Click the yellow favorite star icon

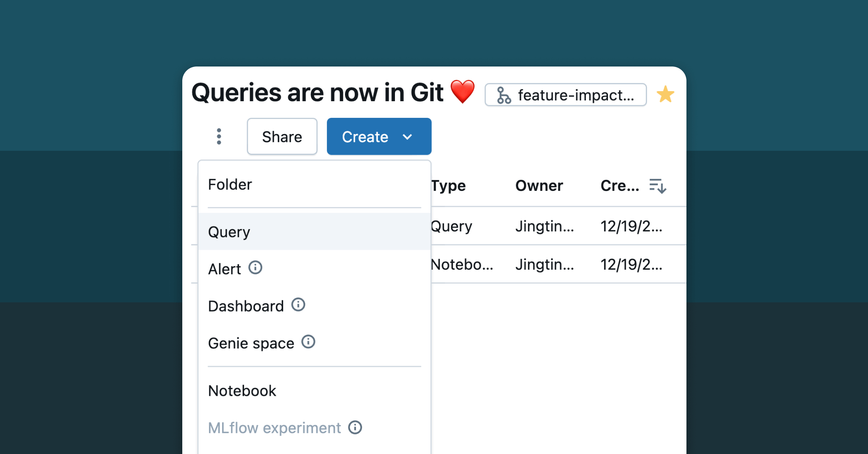tap(665, 95)
